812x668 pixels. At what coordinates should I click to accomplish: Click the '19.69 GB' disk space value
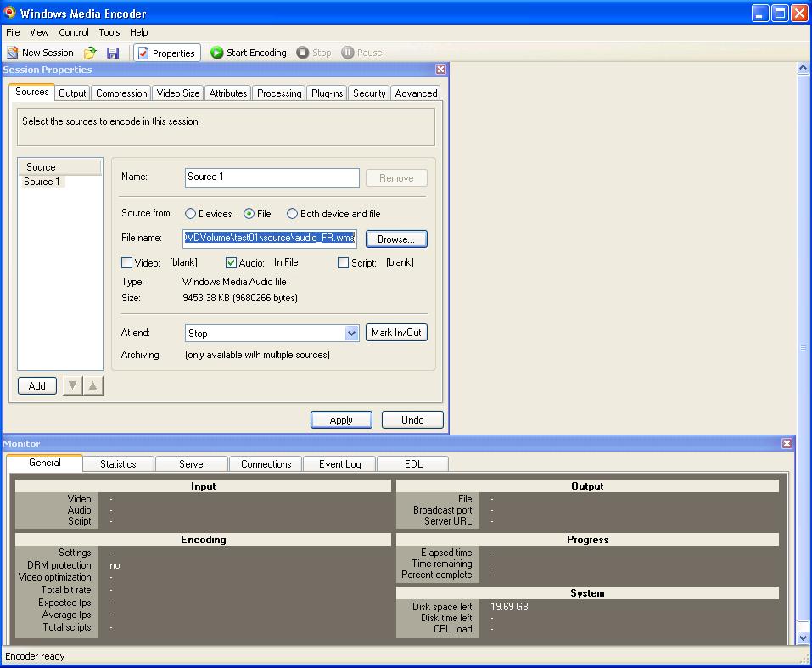click(509, 606)
